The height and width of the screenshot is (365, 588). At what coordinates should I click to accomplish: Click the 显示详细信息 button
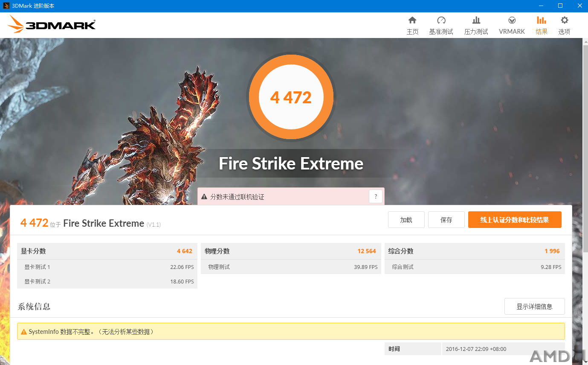coord(535,307)
